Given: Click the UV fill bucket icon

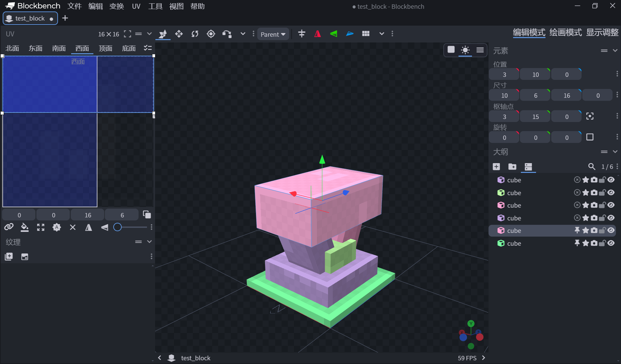Looking at the screenshot, I should click(25, 227).
